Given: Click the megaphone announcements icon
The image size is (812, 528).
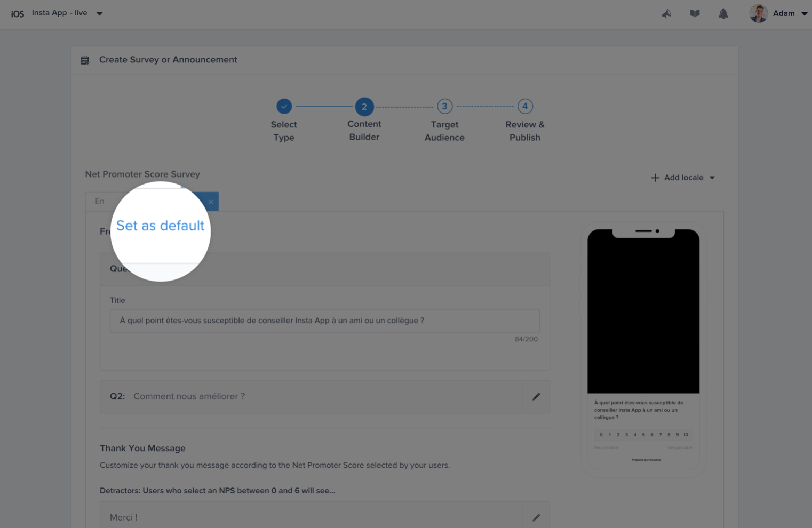Looking at the screenshot, I should pyautogui.click(x=666, y=13).
